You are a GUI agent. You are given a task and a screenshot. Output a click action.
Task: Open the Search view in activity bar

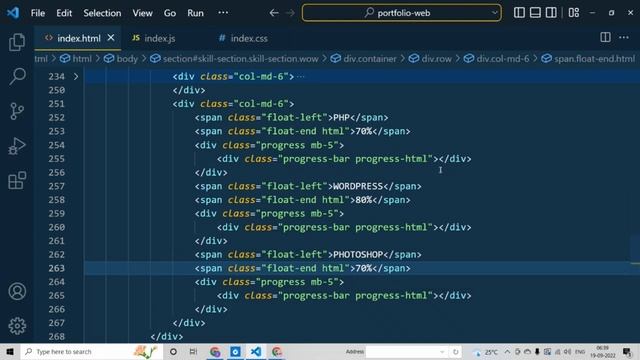[17, 76]
